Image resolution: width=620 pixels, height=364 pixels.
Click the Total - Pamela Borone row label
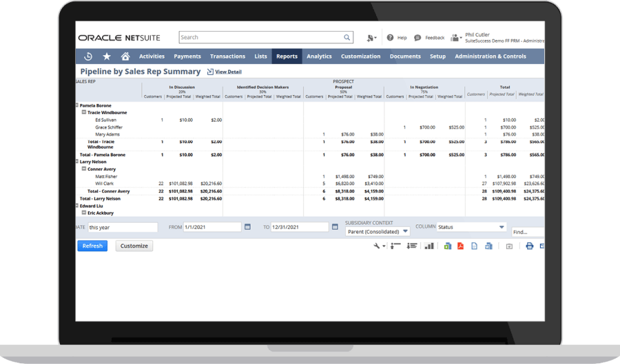(x=103, y=155)
